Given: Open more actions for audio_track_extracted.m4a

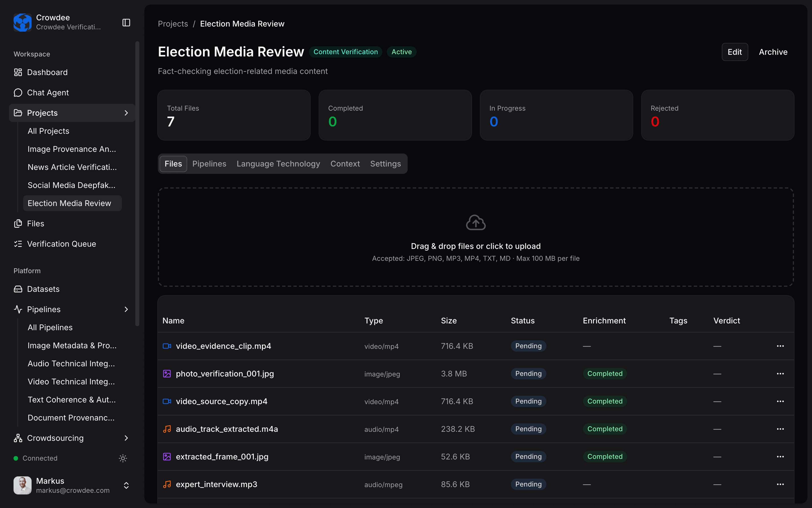Looking at the screenshot, I should point(780,429).
